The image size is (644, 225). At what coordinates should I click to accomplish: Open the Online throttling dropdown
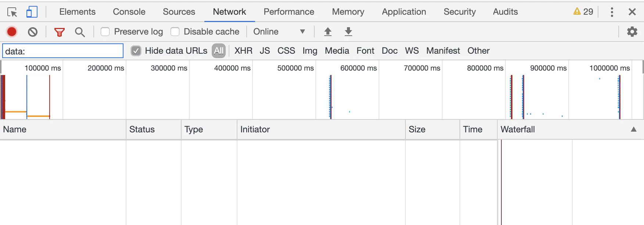coord(279,32)
